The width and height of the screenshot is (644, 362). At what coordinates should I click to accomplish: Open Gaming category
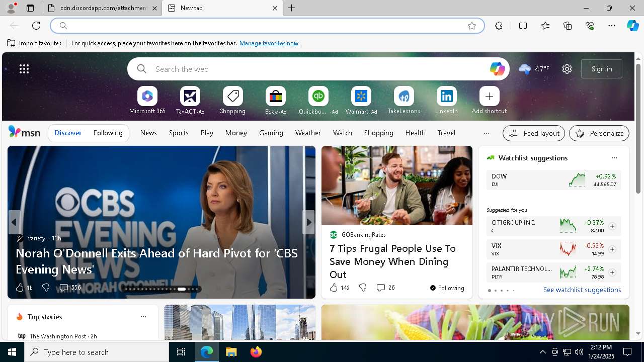click(271, 133)
